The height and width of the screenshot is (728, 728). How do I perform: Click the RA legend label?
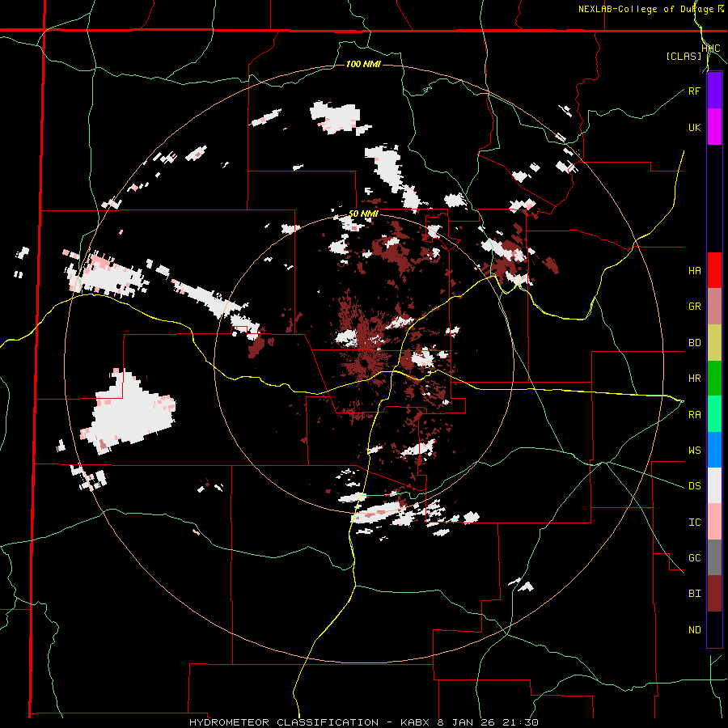[694, 415]
